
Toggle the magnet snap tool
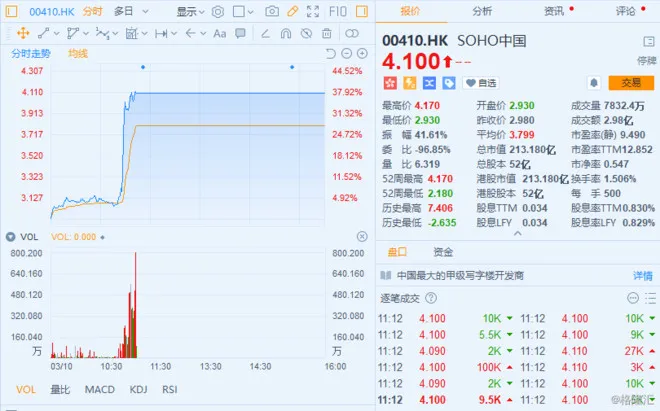click(286, 33)
